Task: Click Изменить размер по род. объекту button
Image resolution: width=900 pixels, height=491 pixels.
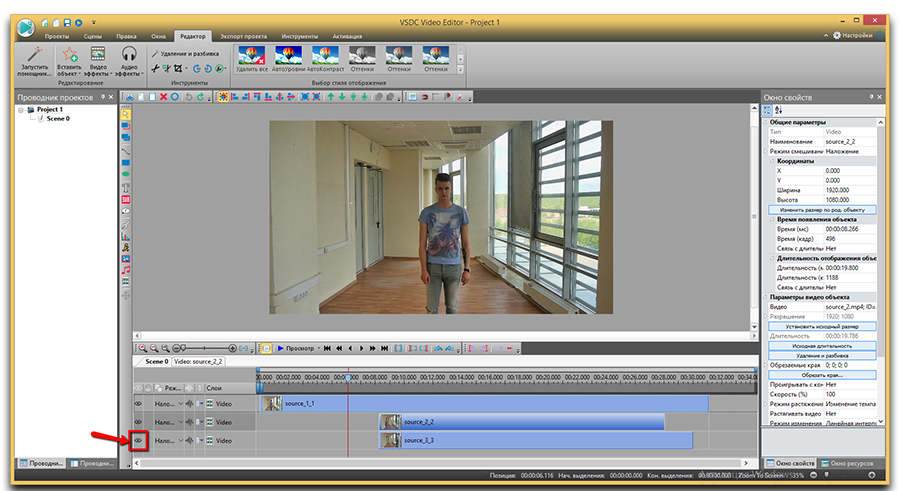Action: coord(822,210)
